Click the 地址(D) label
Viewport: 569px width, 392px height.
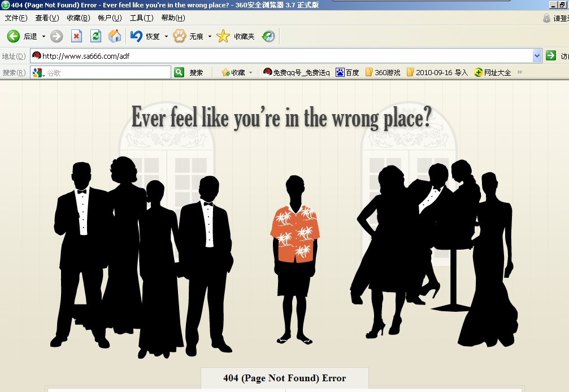(14, 56)
